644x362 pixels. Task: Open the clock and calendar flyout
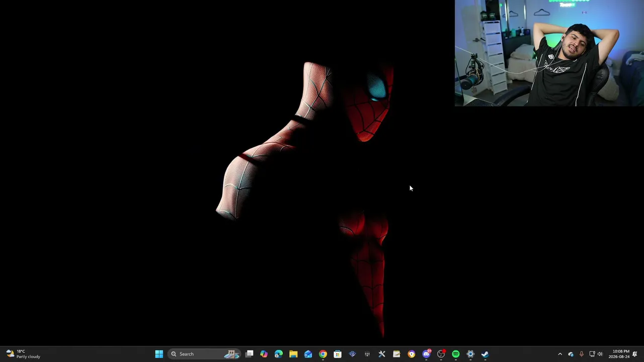619,354
